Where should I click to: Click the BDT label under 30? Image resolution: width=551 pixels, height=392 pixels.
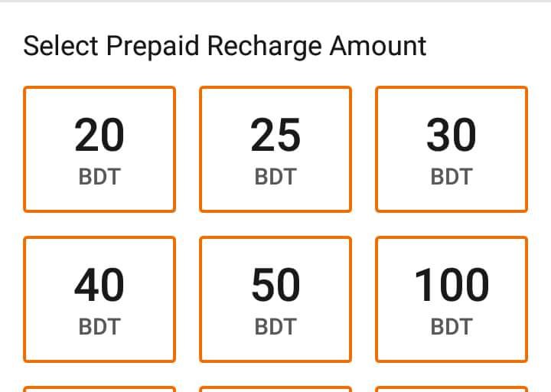click(x=452, y=178)
